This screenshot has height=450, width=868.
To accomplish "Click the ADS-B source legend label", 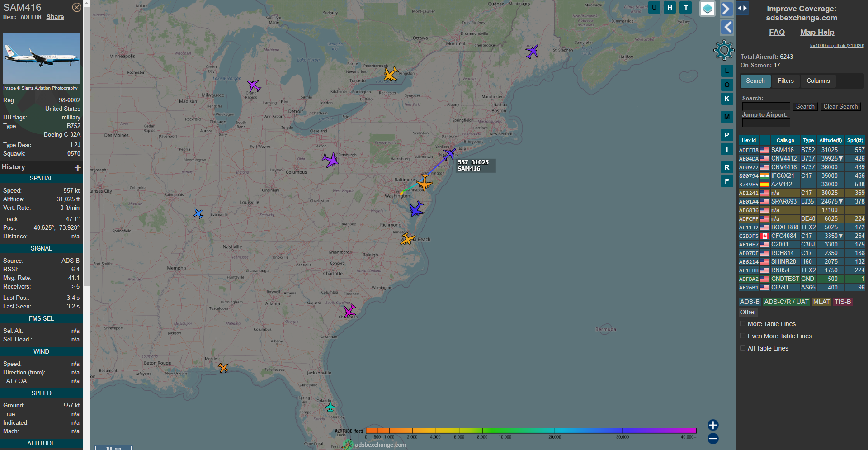I will coord(750,302).
